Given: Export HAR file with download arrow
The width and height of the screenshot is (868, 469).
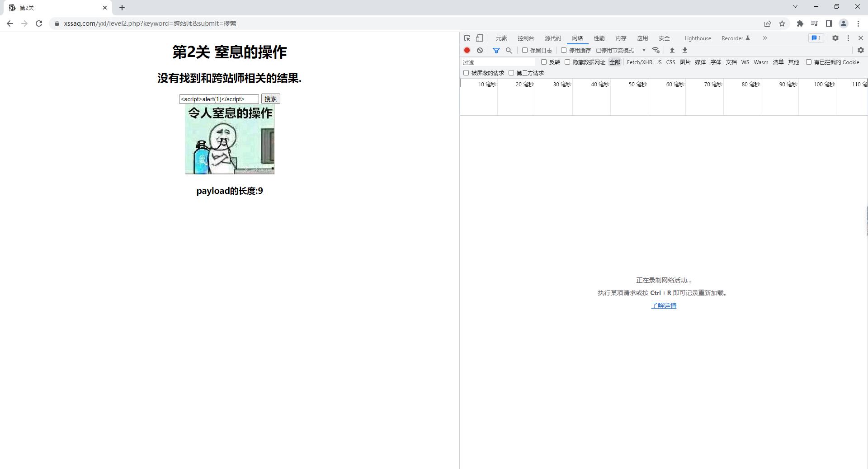Looking at the screenshot, I should (x=685, y=50).
